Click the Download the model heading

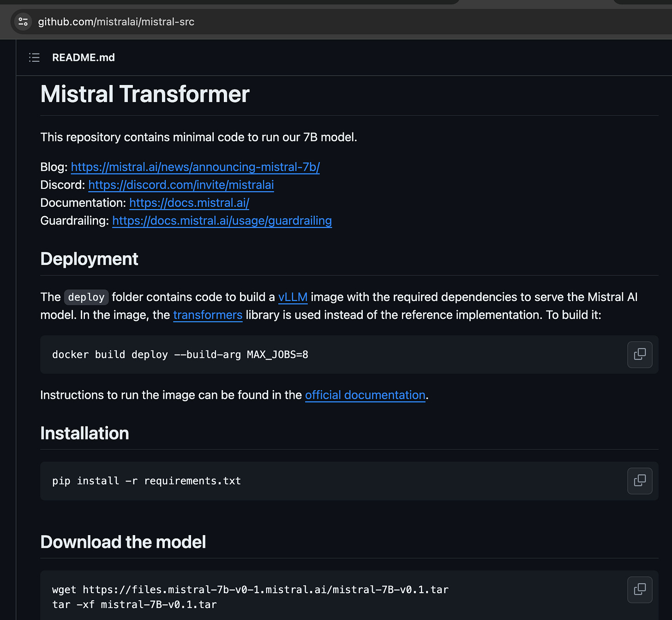[123, 542]
